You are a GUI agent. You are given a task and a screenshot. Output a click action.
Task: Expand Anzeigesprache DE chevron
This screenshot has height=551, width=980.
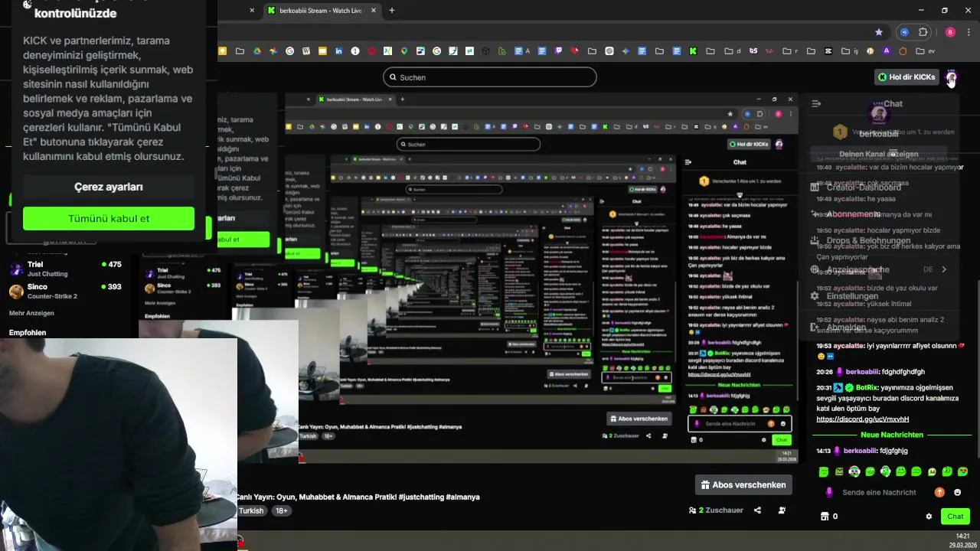point(944,269)
